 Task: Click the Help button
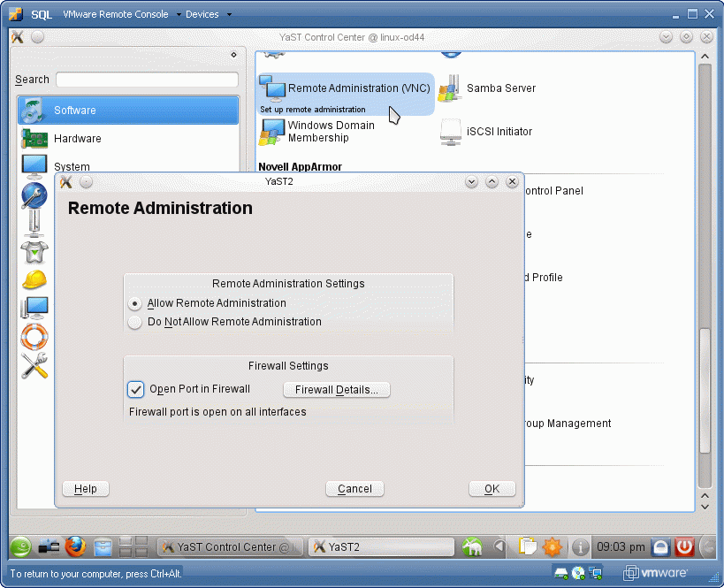click(86, 489)
